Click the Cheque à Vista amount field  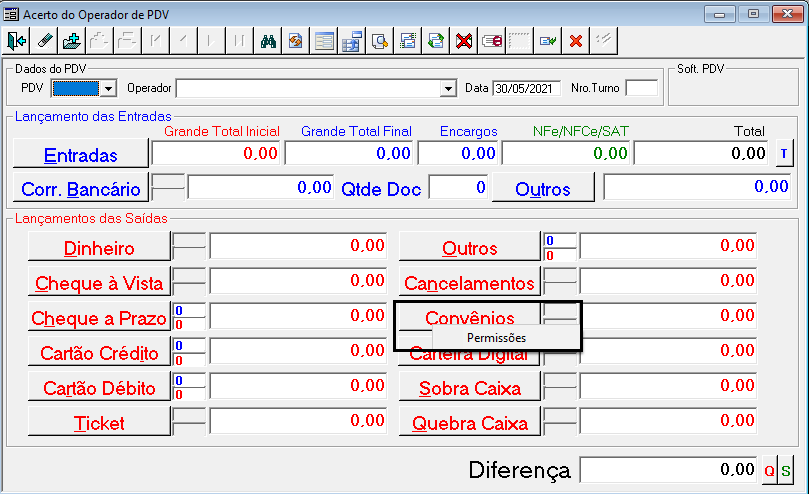tap(298, 281)
